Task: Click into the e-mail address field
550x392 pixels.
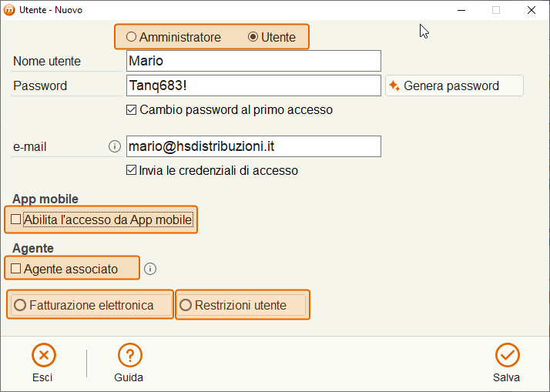Action: pos(253,146)
